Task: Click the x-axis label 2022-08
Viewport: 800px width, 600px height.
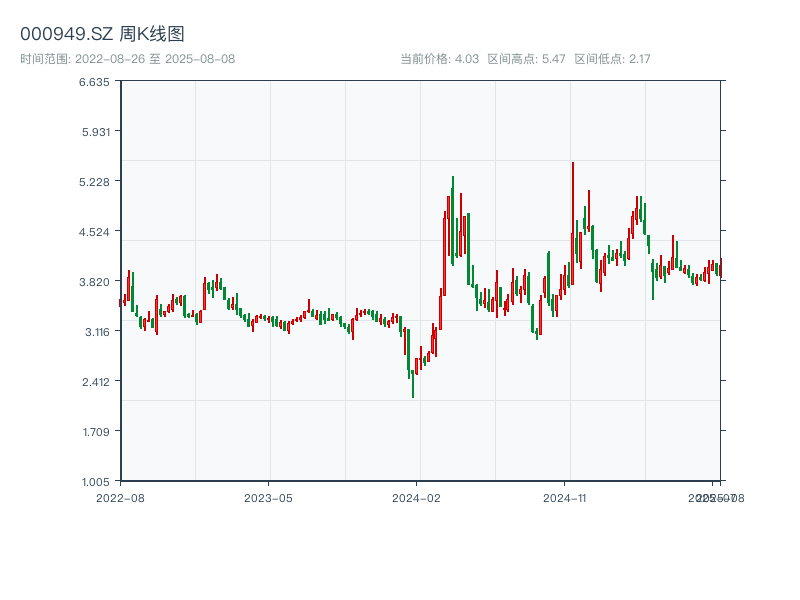Action: [120, 498]
